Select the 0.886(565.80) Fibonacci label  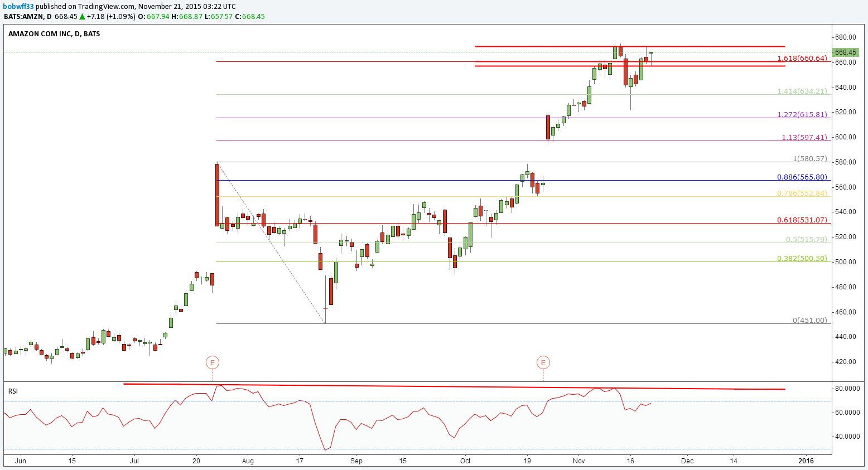pyautogui.click(x=802, y=177)
